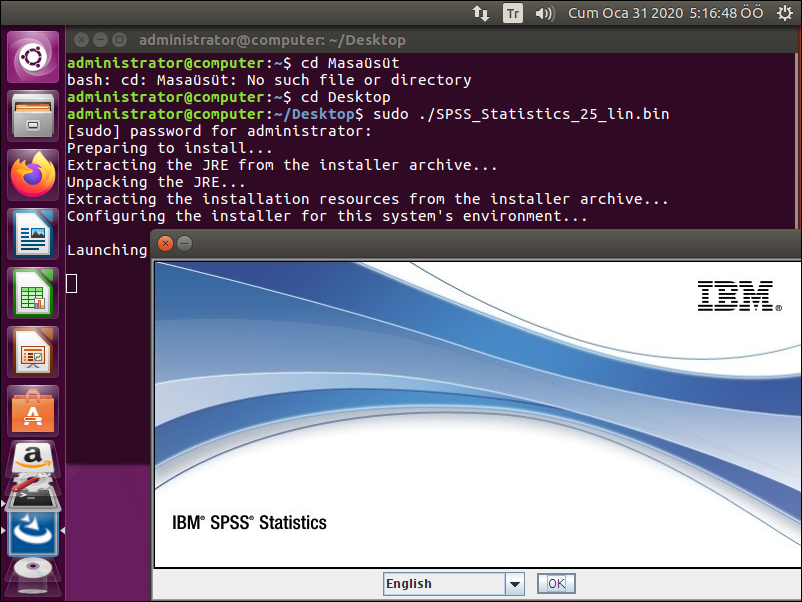Close the terminal window
Viewport: 802px width, 602px height.
[81, 39]
